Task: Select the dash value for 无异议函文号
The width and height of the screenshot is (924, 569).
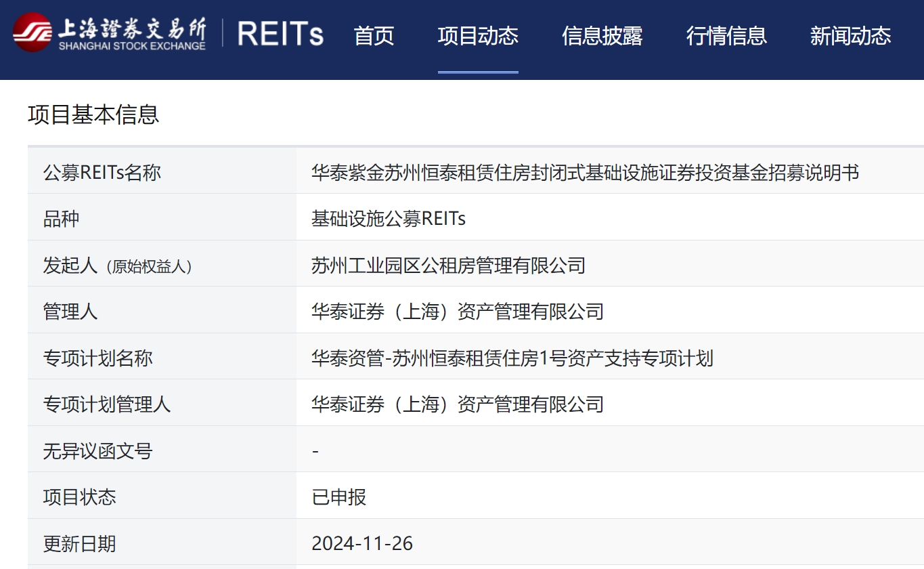Action: click(x=315, y=451)
